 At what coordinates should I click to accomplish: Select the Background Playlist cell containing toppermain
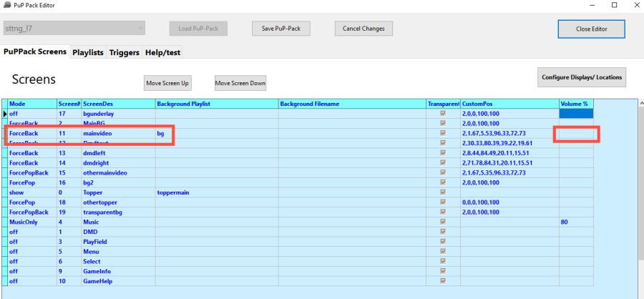point(216,192)
